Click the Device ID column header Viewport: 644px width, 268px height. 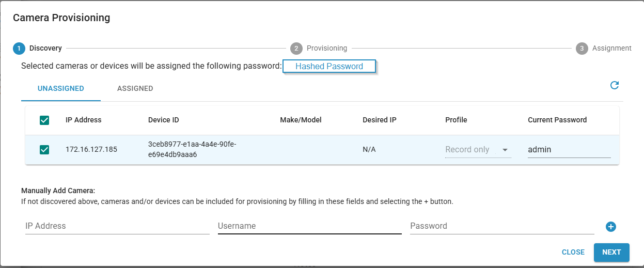[163, 120]
